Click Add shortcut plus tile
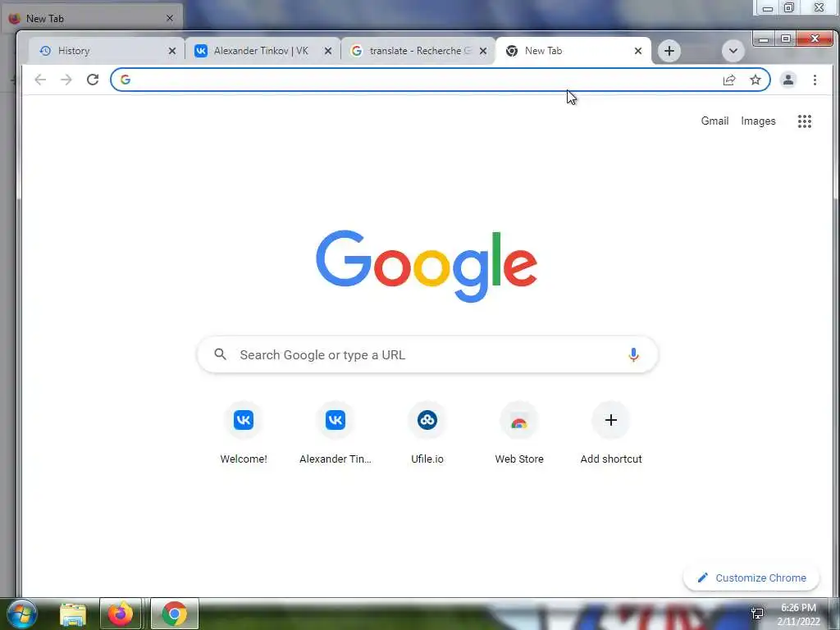 (610, 433)
